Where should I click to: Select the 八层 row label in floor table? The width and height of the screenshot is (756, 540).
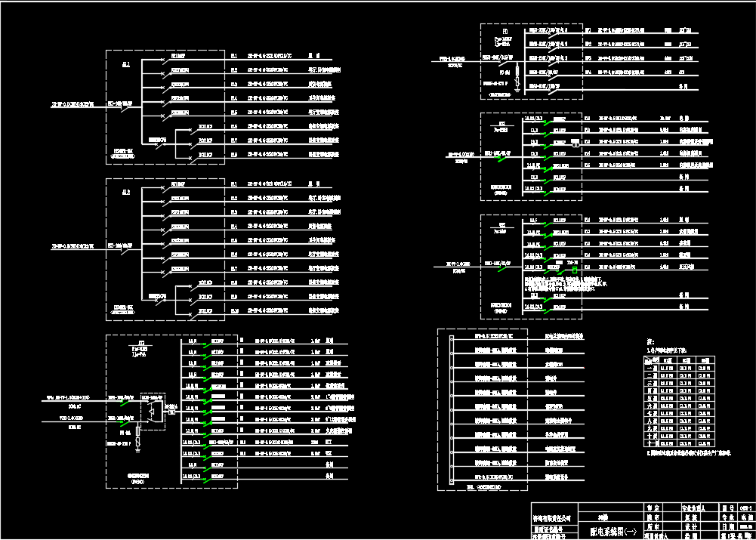pyautogui.click(x=652, y=421)
